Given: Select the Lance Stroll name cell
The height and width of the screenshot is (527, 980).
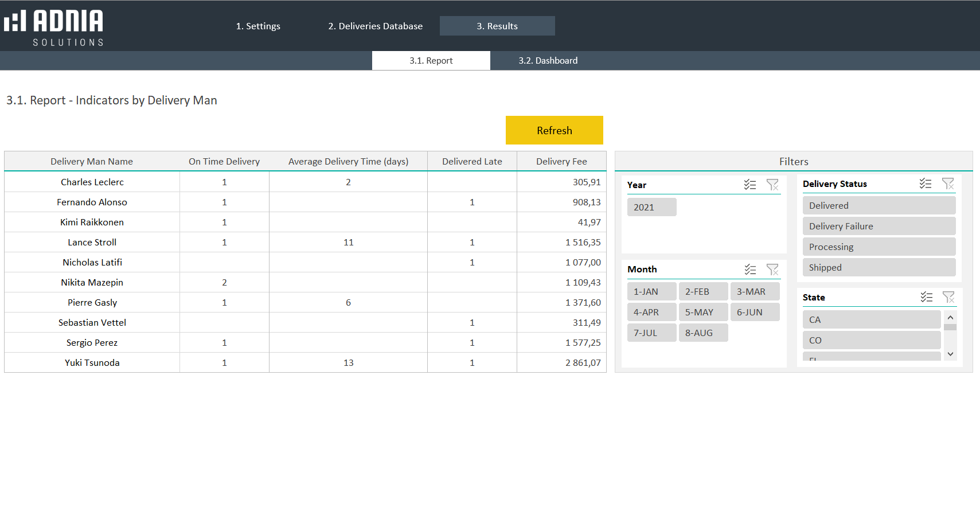Looking at the screenshot, I should pyautogui.click(x=92, y=243).
